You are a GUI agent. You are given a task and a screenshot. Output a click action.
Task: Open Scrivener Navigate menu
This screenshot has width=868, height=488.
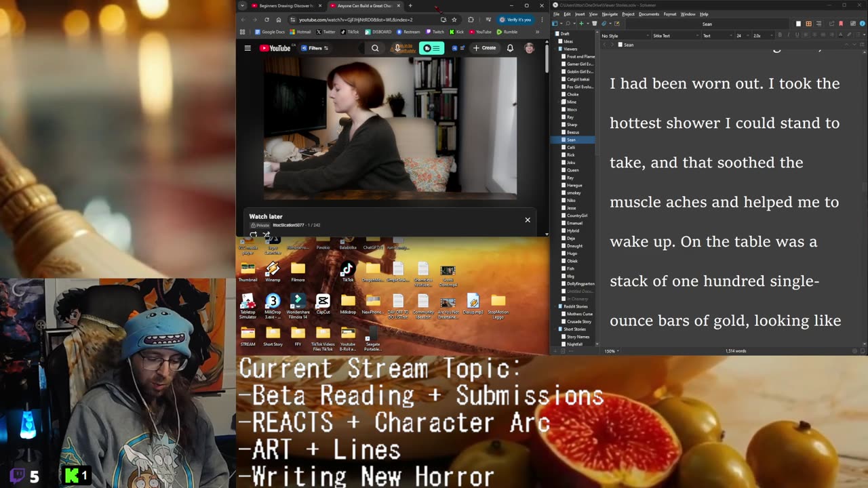click(x=610, y=14)
